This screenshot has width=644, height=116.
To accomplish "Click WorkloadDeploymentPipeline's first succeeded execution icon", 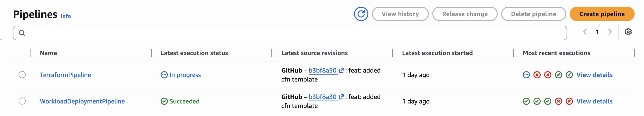I will (526, 101).
